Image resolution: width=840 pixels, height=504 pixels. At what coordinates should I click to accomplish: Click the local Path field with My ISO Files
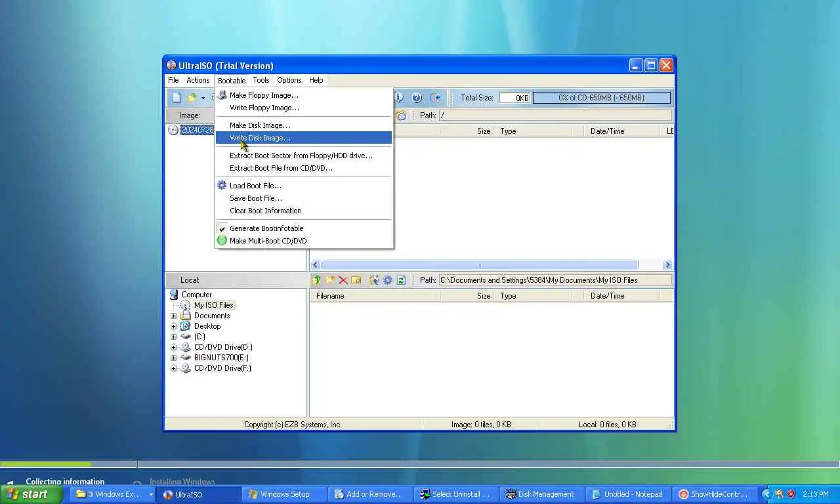pyautogui.click(x=555, y=280)
